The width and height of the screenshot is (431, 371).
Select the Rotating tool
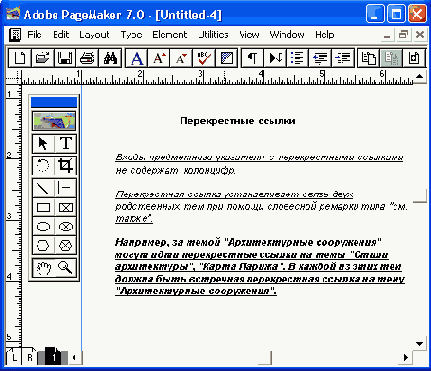tap(43, 165)
